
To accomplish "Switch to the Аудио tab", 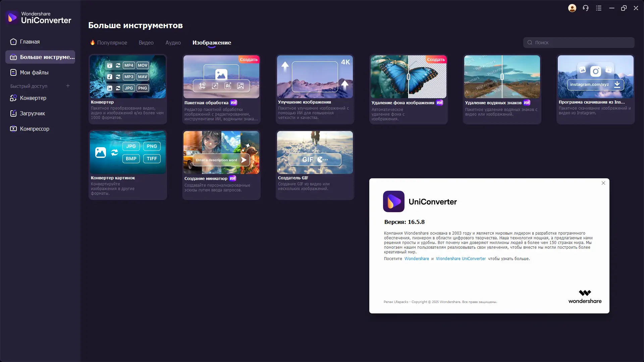I will pyautogui.click(x=173, y=43).
